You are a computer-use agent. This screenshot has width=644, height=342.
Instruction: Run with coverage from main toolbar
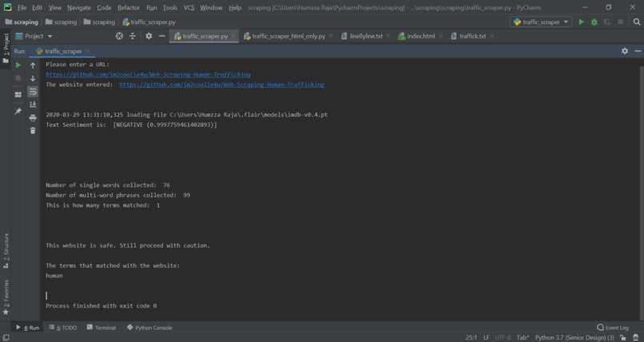tap(607, 22)
